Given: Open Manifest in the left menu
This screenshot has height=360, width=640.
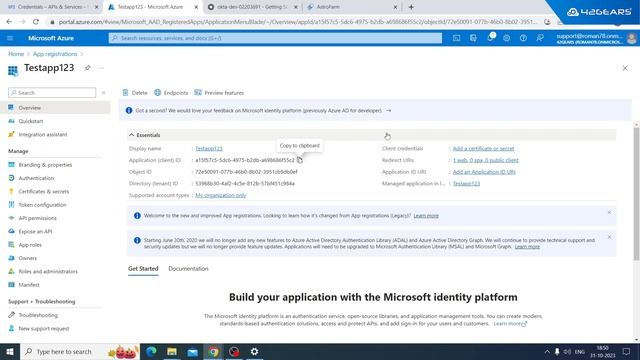Looking at the screenshot, I should click(29, 285).
